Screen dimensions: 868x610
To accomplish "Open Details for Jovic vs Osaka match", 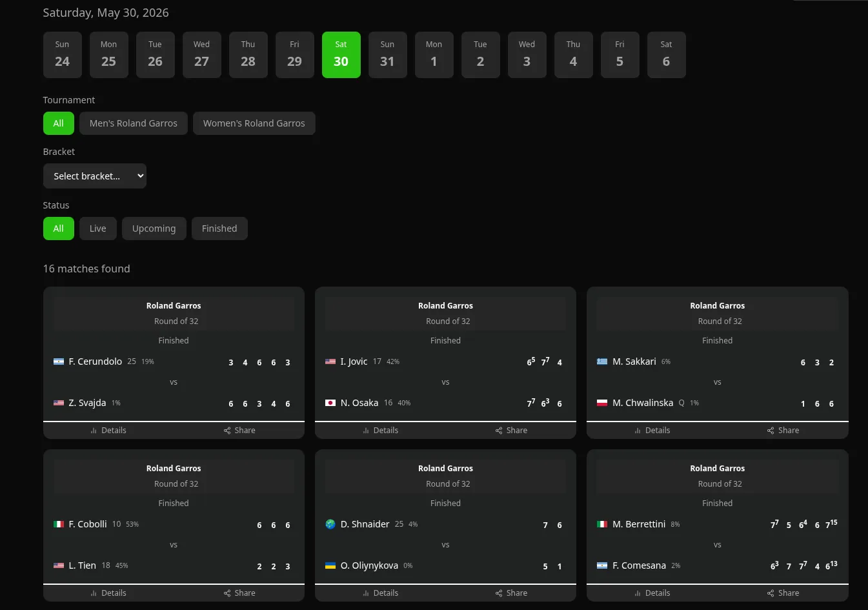I will (381, 431).
